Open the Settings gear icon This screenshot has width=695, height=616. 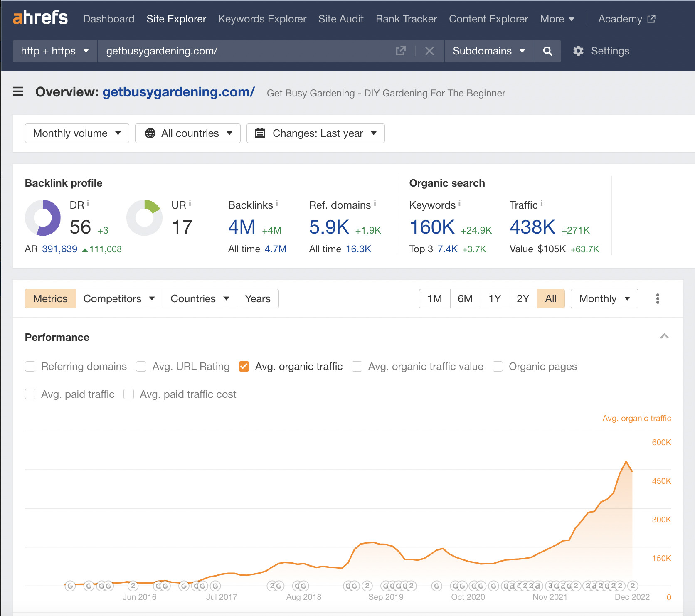coord(578,51)
